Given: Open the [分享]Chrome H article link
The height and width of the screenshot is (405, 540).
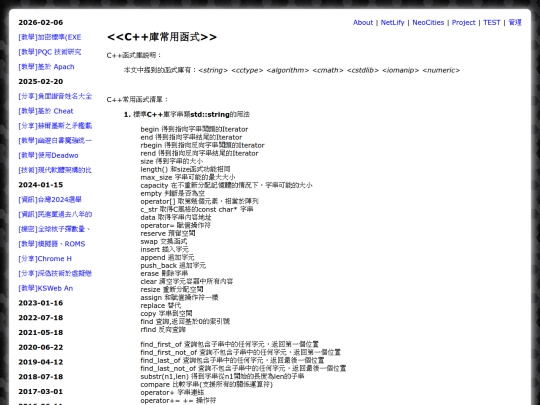Looking at the screenshot, I should [x=45, y=259].
